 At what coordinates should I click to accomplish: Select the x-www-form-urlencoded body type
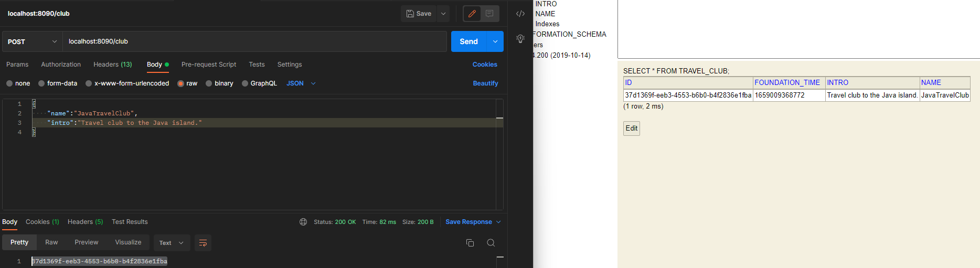point(127,83)
